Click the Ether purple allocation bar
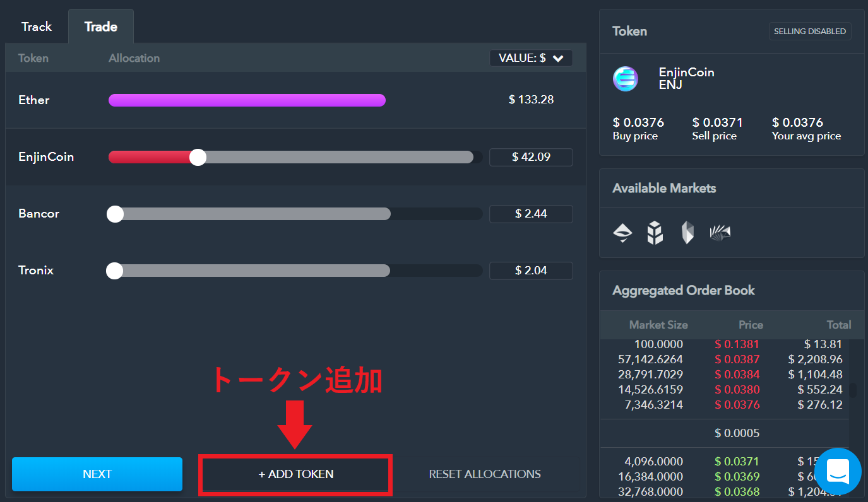Image resolution: width=868 pixels, height=502 pixels. (x=247, y=100)
